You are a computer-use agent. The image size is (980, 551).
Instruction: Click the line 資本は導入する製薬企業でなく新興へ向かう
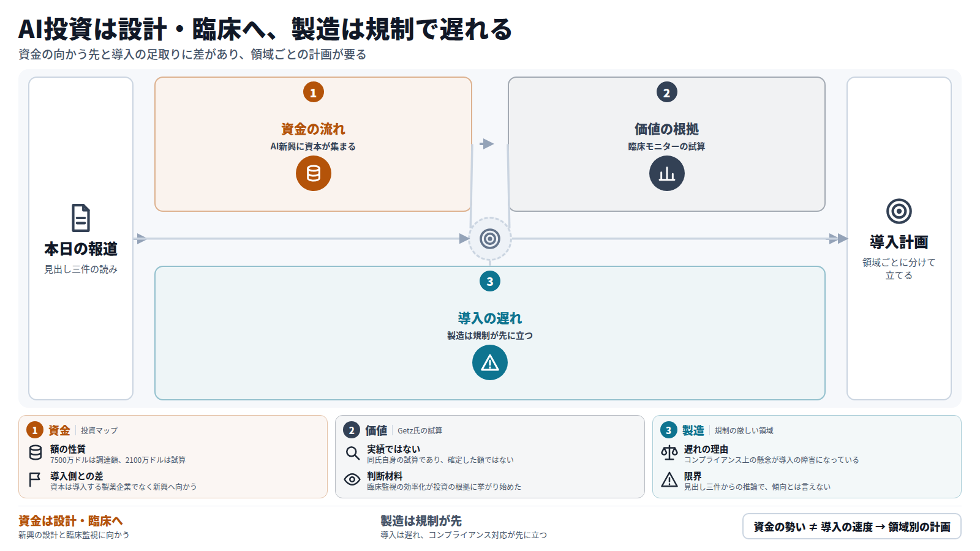click(x=123, y=487)
